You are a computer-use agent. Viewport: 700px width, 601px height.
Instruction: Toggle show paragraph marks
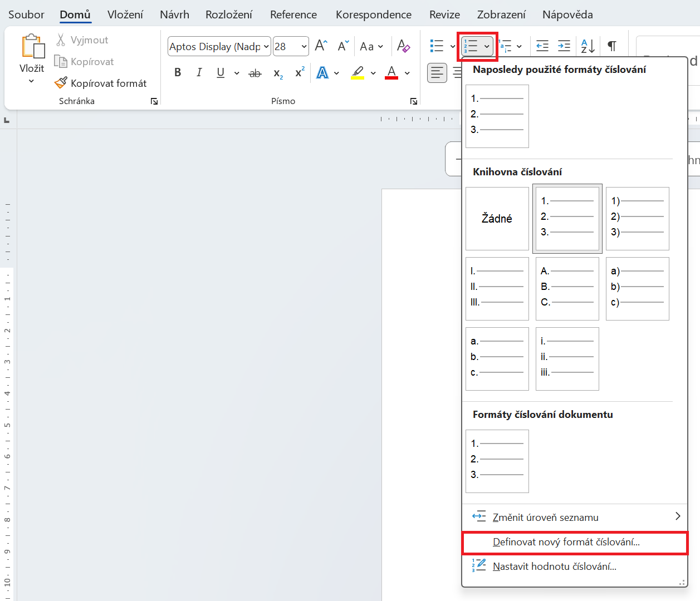(x=612, y=46)
